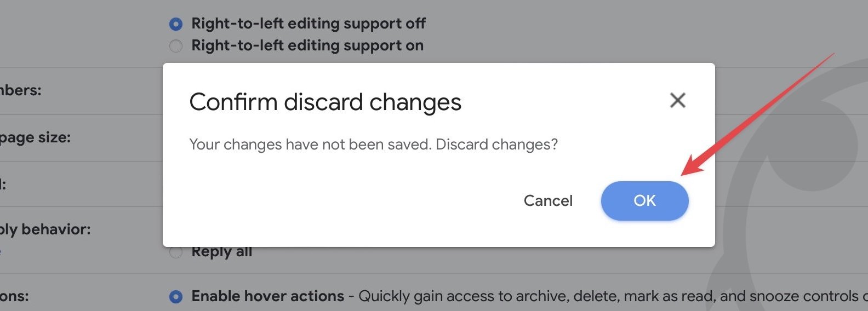Click the hover actions description text

[603, 296]
